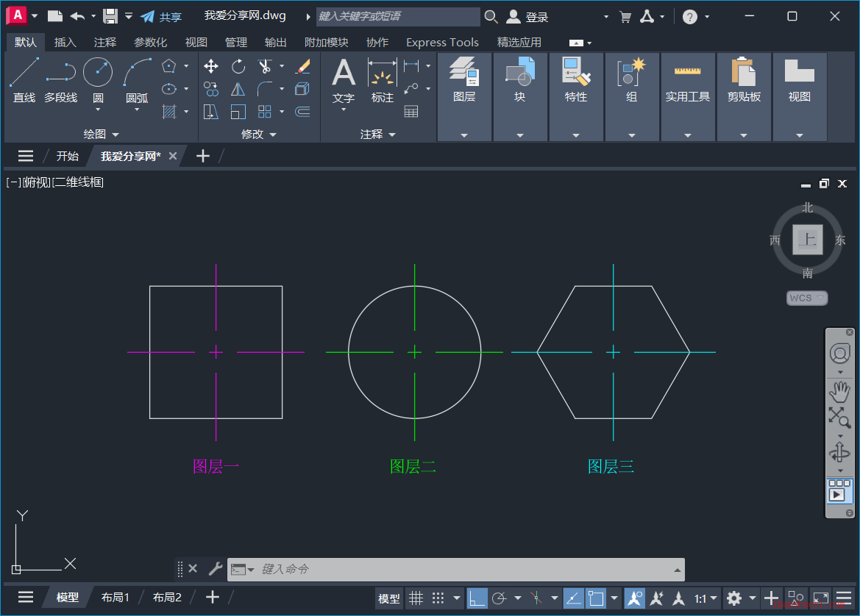Click the 标注 dimension tool

click(383, 81)
